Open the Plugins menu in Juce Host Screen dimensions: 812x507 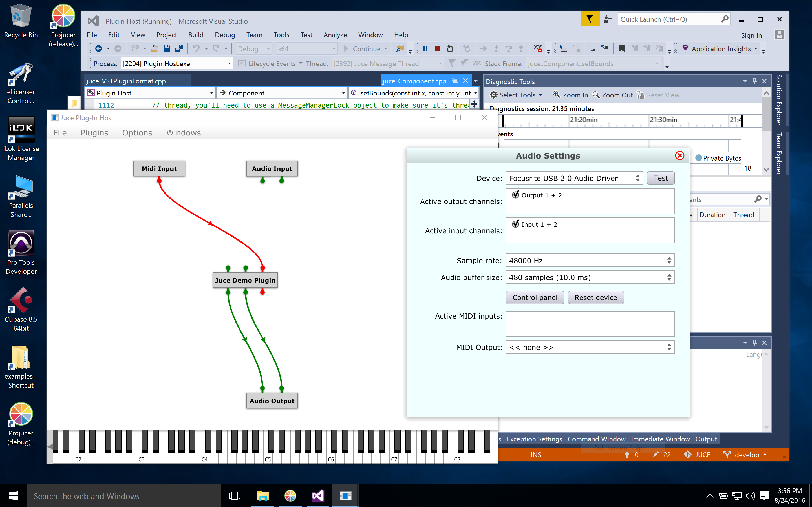[x=94, y=133]
